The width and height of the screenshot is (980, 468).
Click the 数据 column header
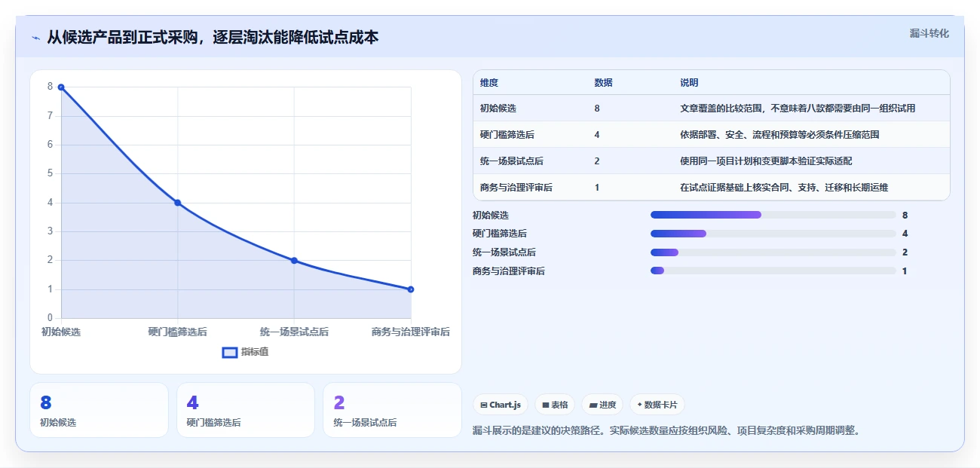(603, 82)
